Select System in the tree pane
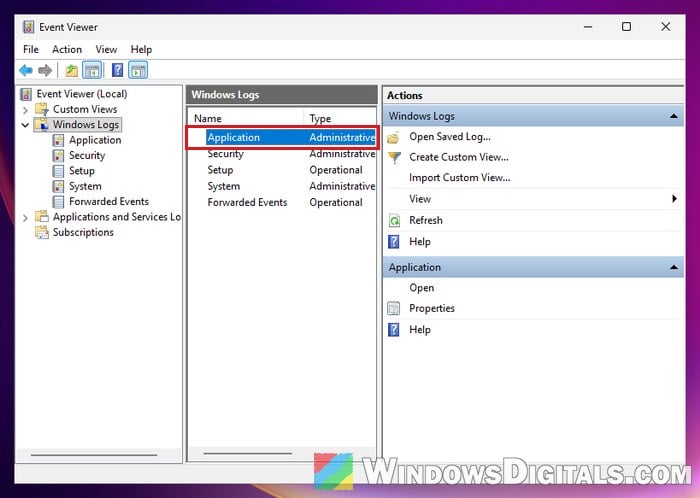This screenshot has width=700, height=498. click(85, 186)
